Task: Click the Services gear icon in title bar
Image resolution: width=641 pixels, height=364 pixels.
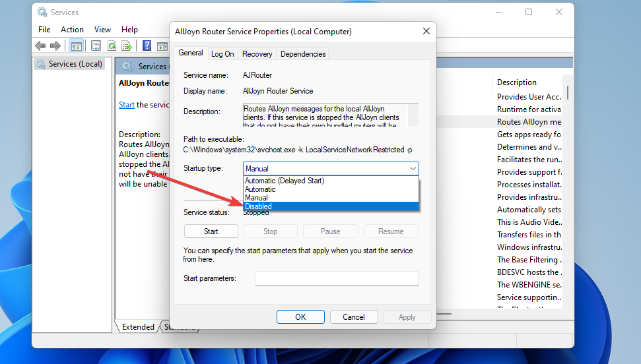Action: pyautogui.click(x=42, y=13)
